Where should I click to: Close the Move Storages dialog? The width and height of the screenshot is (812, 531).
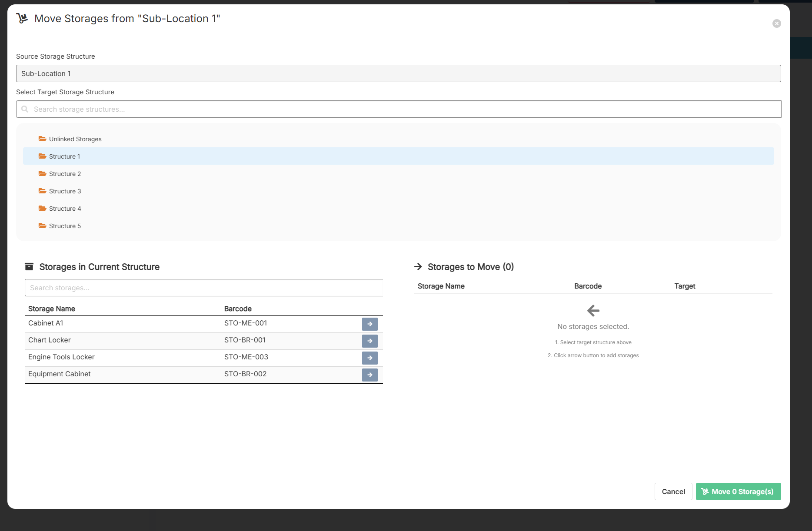pos(776,23)
